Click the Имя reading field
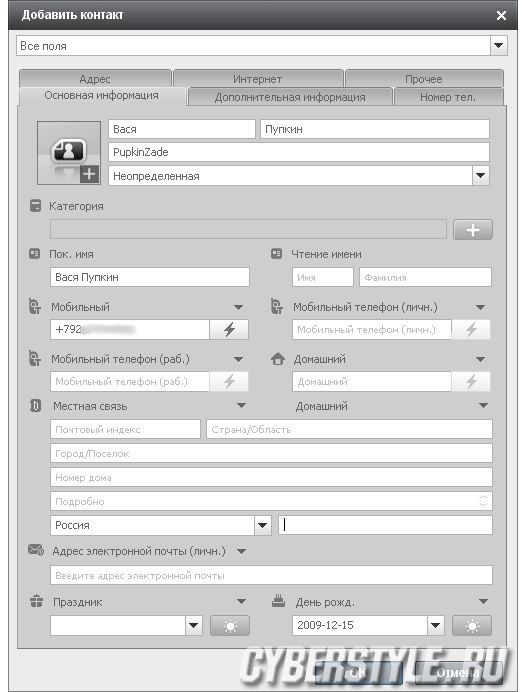525x692 pixels. (x=322, y=277)
